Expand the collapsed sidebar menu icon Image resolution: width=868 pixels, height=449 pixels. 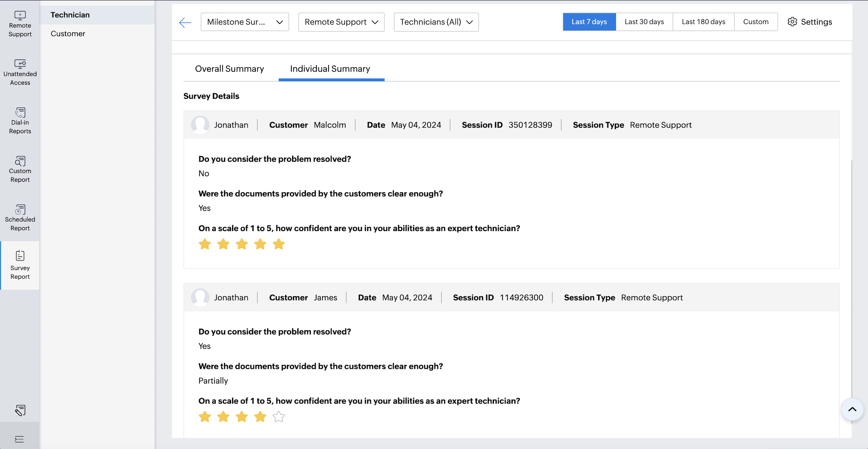tap(19, 439)
